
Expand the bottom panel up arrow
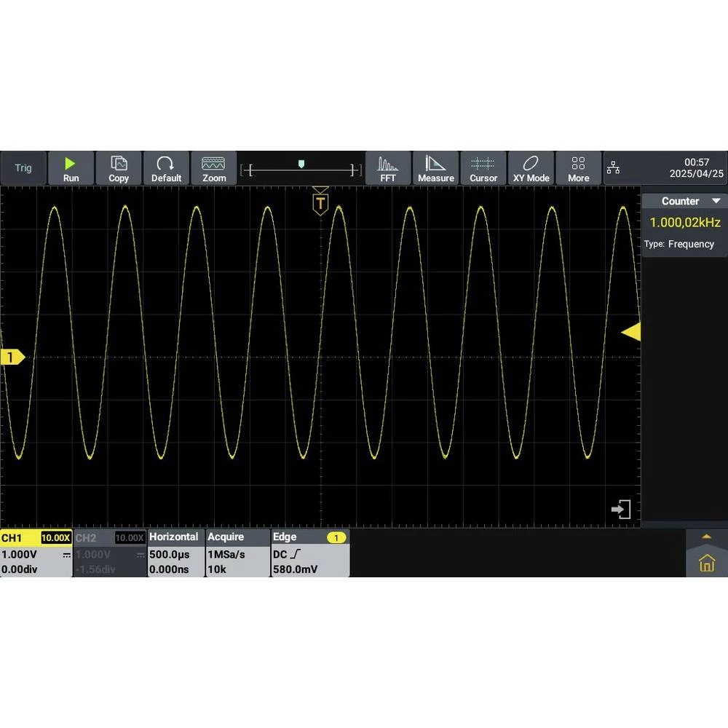pyautogui.click(x=706, y=537)
